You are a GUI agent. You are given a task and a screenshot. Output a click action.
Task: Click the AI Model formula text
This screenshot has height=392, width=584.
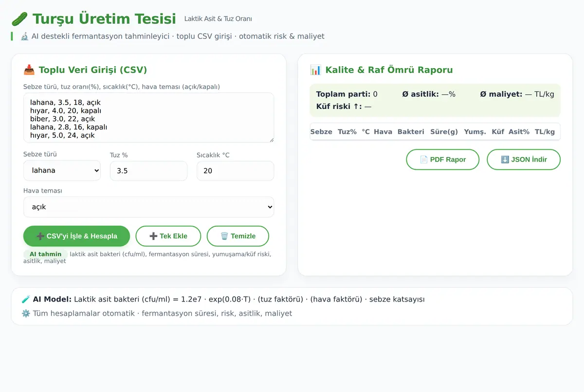(x=249, y=300)
